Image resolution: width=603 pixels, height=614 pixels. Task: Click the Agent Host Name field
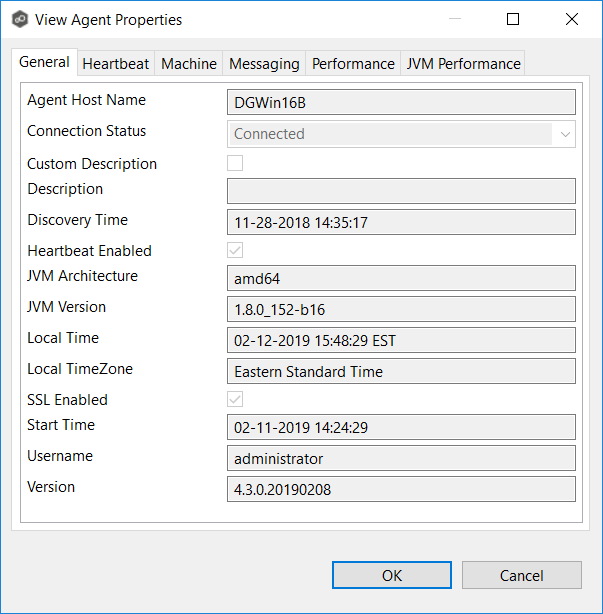coord(401,103)
